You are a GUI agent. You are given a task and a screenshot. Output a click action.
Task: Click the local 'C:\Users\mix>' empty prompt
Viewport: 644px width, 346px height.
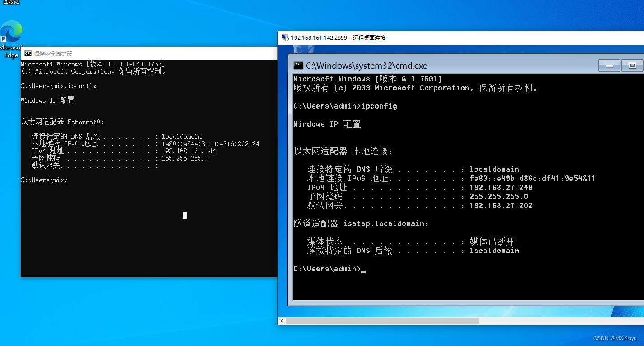click(x=44, y=180)
